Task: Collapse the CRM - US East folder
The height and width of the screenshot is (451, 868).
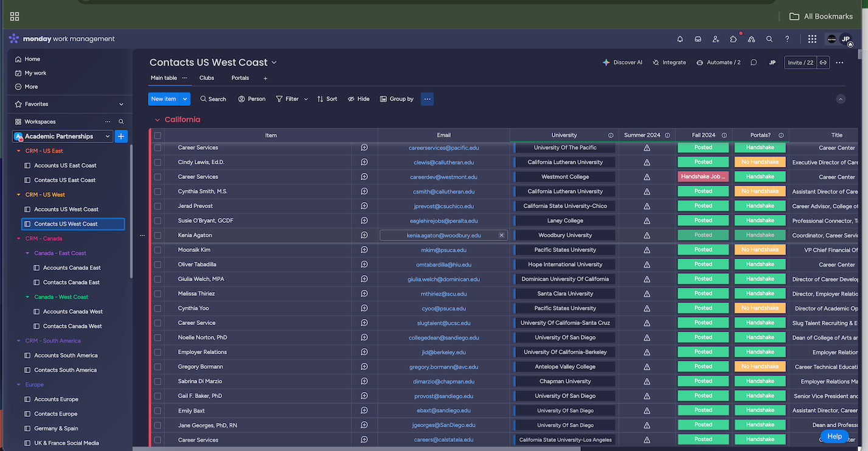Action: 19,151
